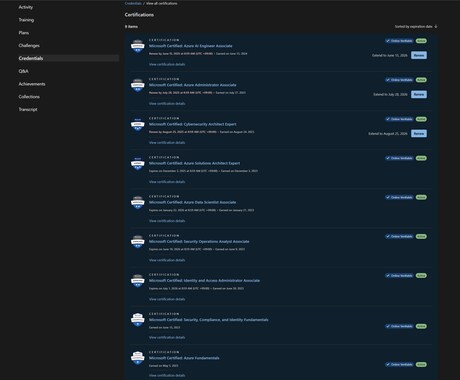Click the Azure Solutions Architect Expert badge icon
Viewport: 460px width, 380px height.
point(138,164)
